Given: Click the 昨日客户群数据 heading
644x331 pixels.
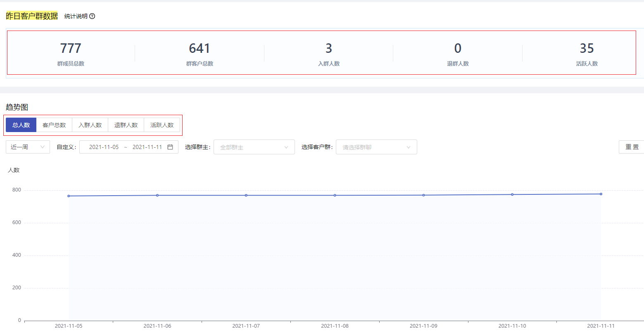Looking at the screenshot, I should pyautogui.click(x=32, y=16).
